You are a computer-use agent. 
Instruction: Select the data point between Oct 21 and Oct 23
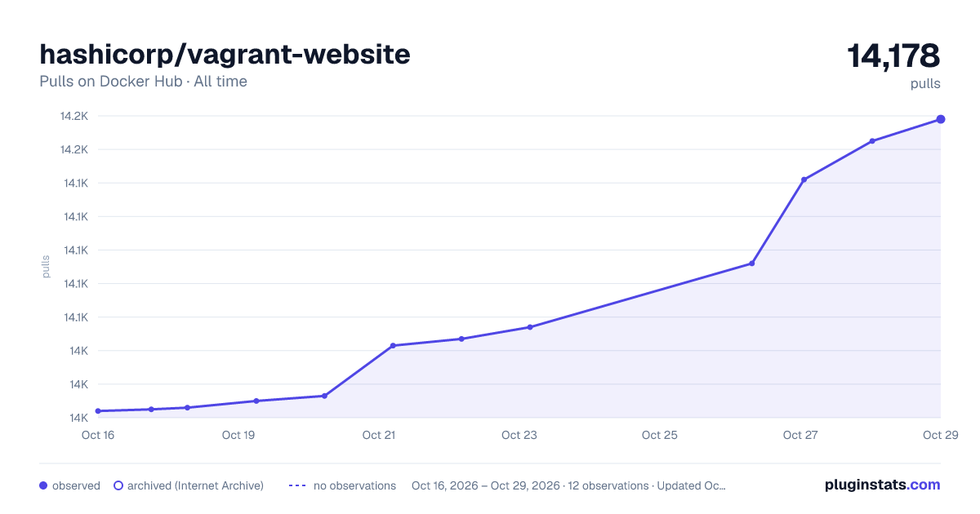pos(461,339)
